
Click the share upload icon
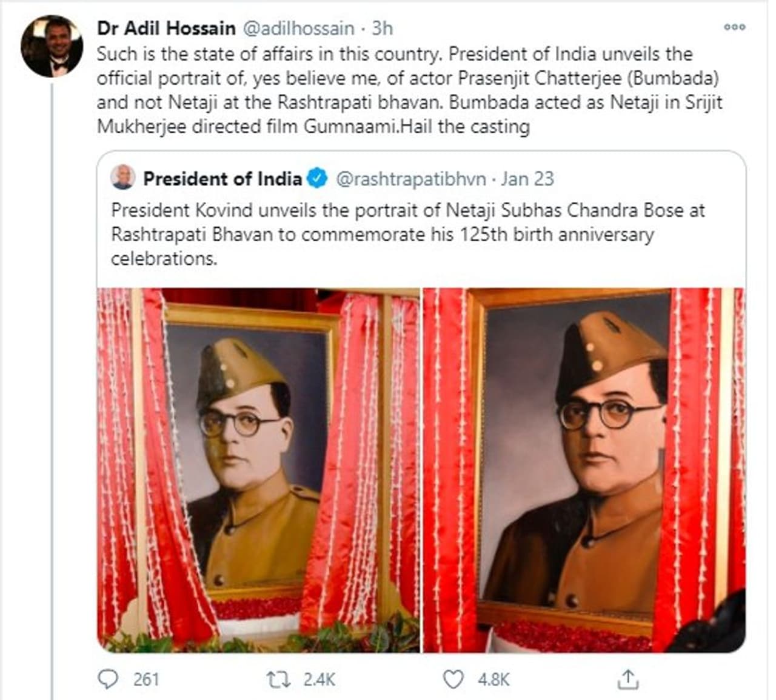coord(627,679)
